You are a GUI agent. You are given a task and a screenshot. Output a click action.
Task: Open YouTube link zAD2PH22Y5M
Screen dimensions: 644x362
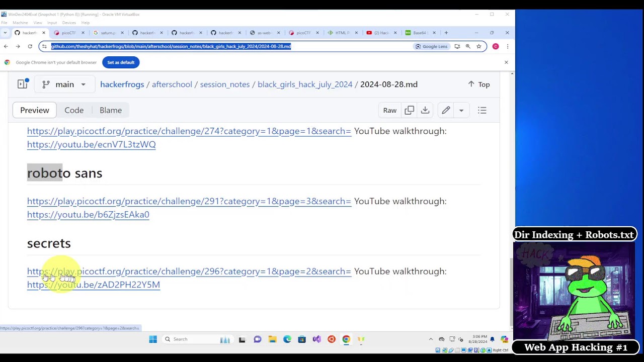click(x=94, y=285)
